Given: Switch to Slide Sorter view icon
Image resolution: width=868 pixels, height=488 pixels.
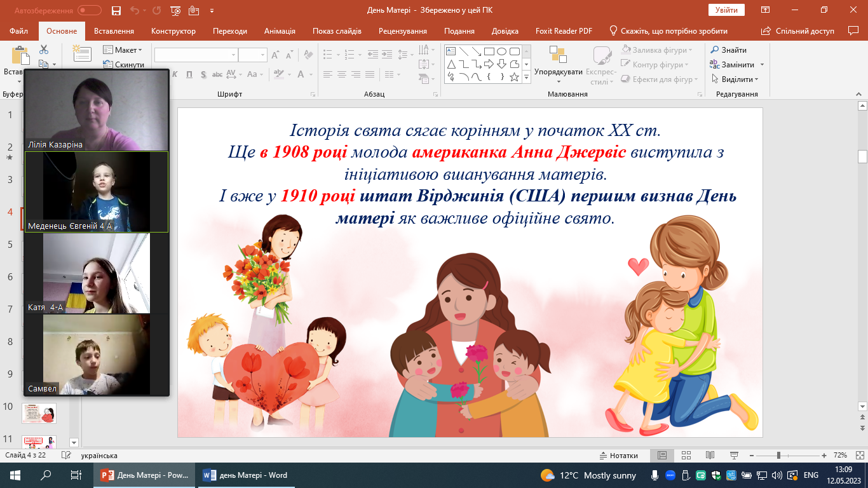Looking at the screenshot, I should pos(686,456).
